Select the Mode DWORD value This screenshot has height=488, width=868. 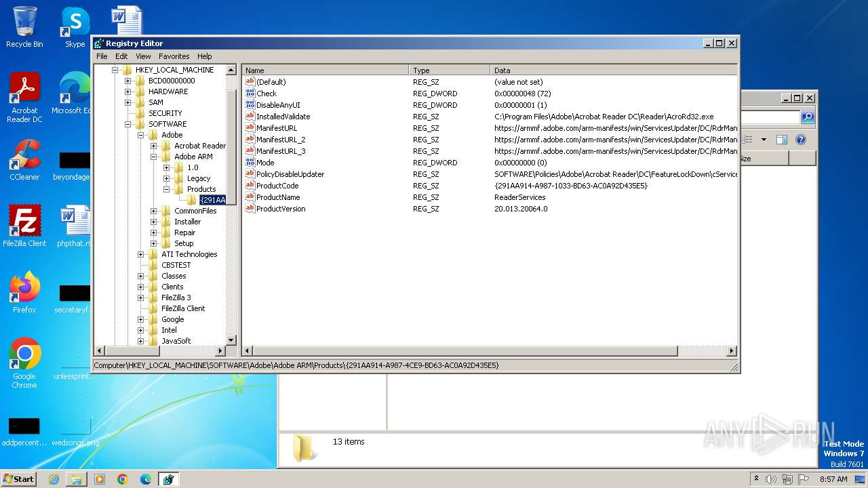pyautogui.click(x=265, y=163)
